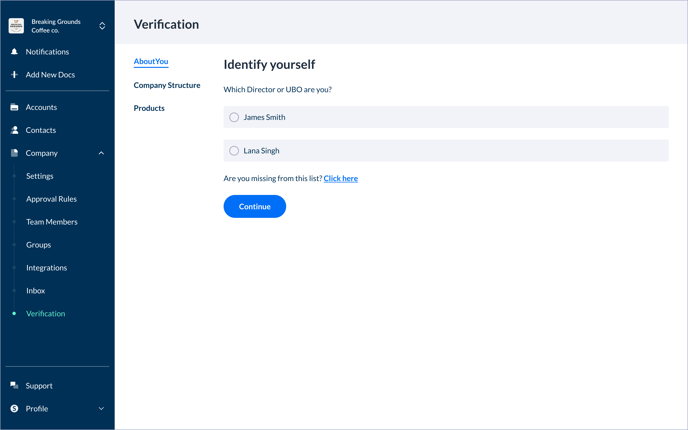The width and height of the screenshot is (688, 430).
Task: Open the Integrations sidebar item
Action: pyautogui.click(x=46, y=268)
